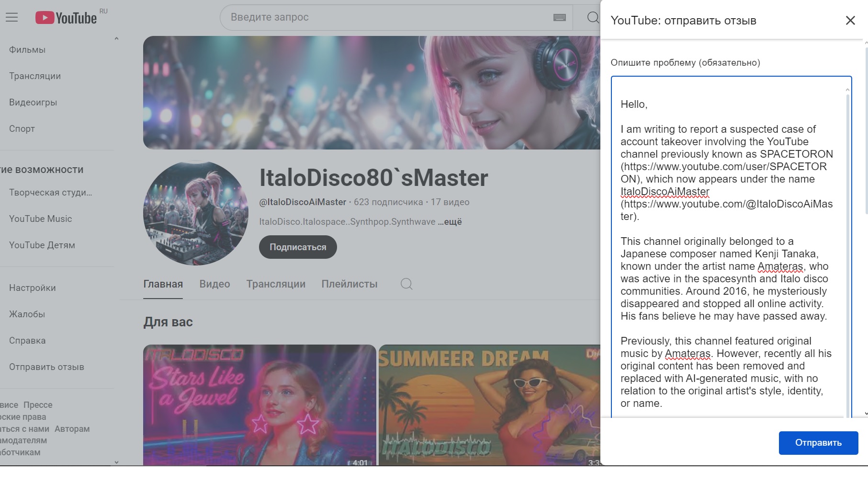The width and height of the screenshot is (868, 496).
Task: Expand channel description via …ещё
Action: pos(450,222)
